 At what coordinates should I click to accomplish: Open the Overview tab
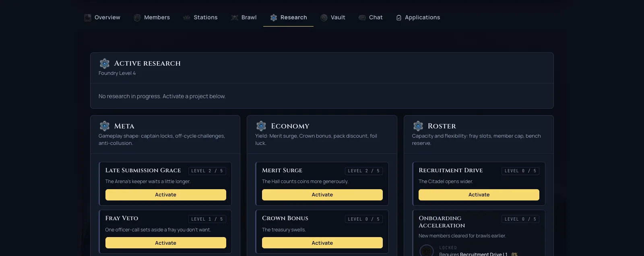pyautogui.click(x=102, y=18)
